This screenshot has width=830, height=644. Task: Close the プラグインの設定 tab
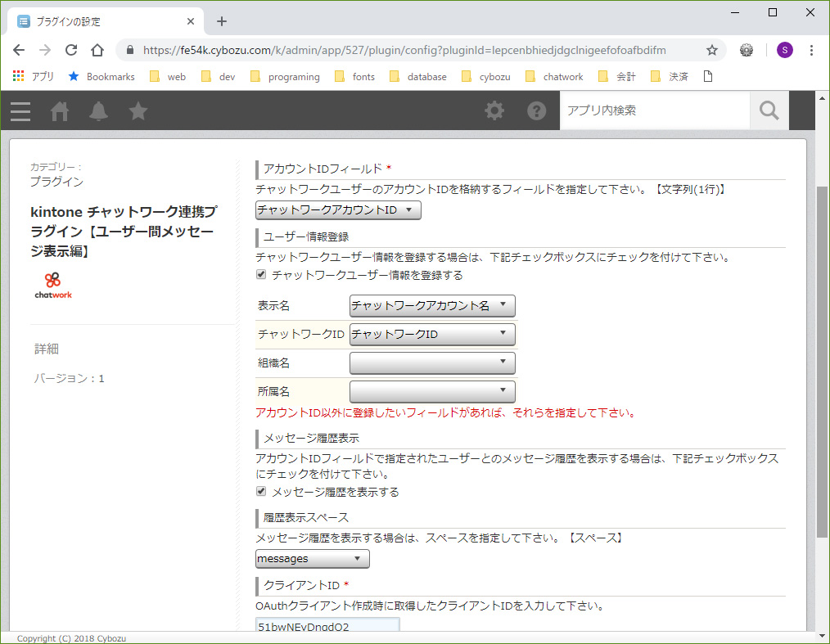pos(191,21)
